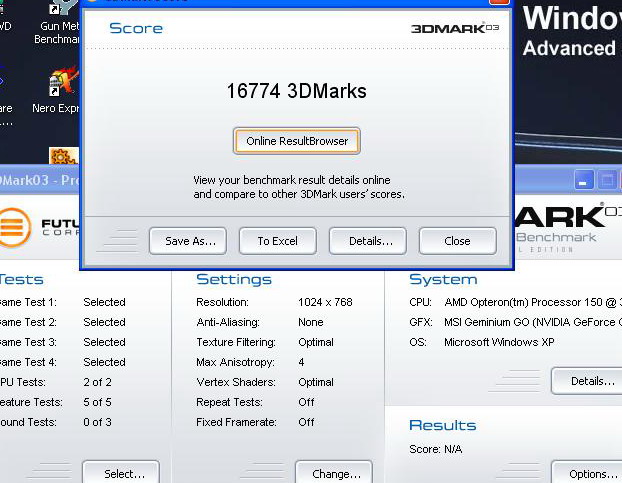Click 'View your benchmark result details online' text
Screen dimensions: 622x483
(x=292, y=180)
